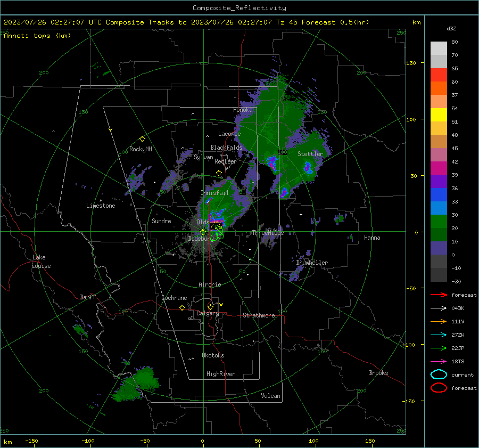Click the dBZ legend heading
The width and height of the screenshot is (479, 448).
451,28
